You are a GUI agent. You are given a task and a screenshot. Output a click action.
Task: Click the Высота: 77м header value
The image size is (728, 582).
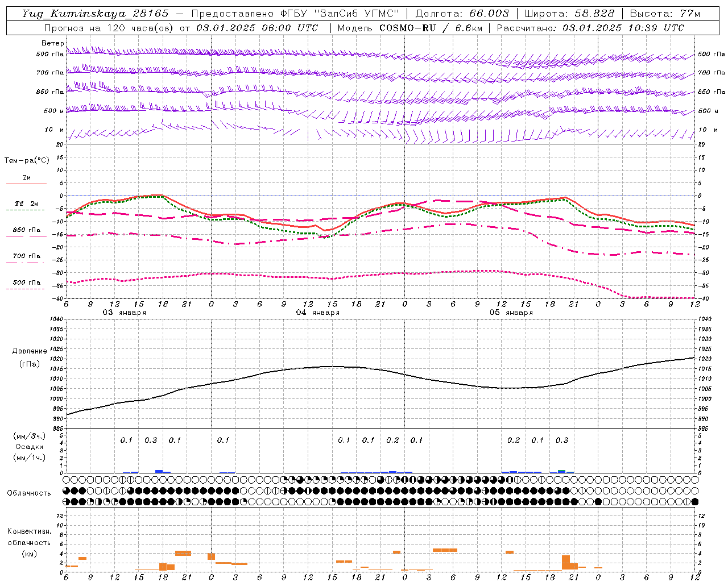(x=665, y=14)
